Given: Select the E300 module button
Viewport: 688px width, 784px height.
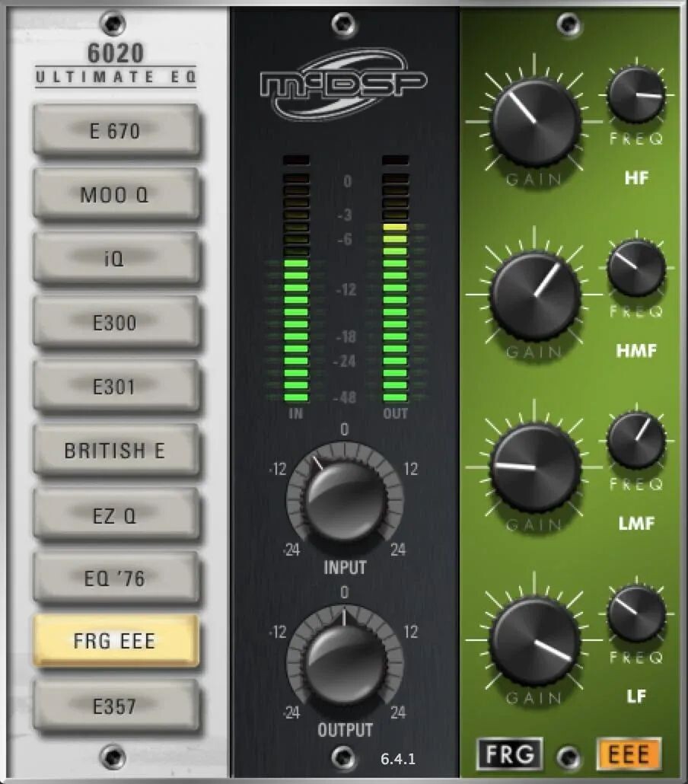Looking at the screenshot, I should click(116, 323).
